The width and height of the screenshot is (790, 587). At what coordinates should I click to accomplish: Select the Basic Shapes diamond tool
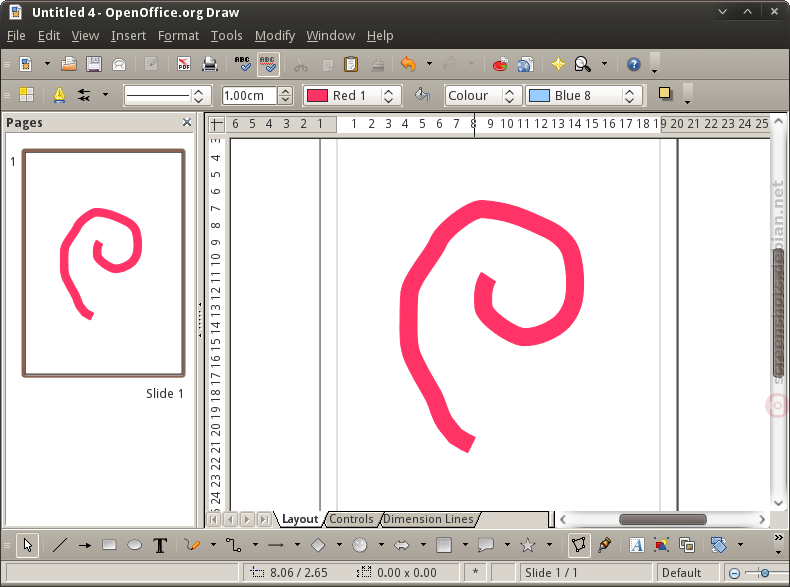click(318, 545)
